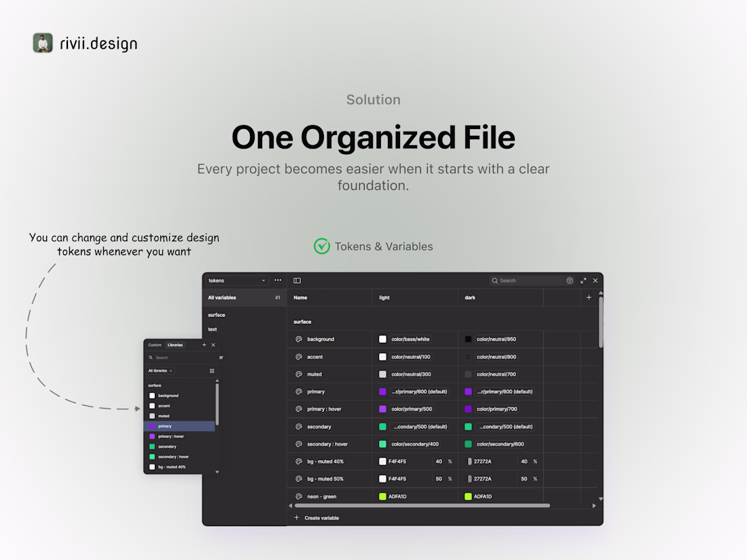Click light opacity 40 of bg - muted 40%
The width and height of the screenshot is (747, 560).
(x=439, y=462)
